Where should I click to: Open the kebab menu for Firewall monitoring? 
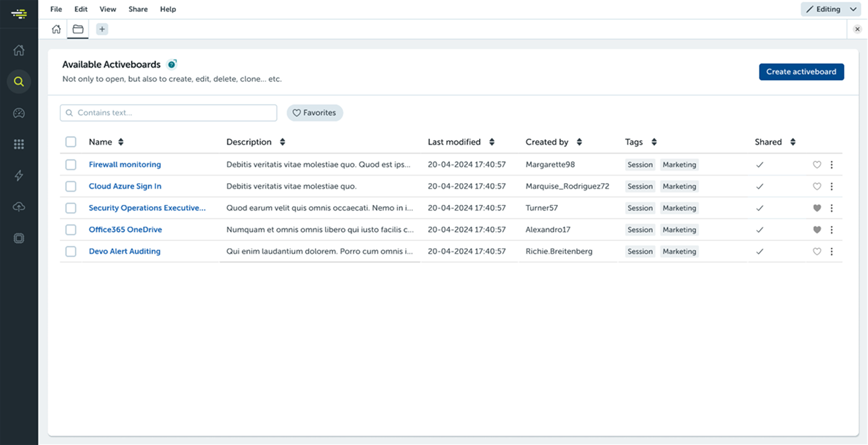pos(832,164)
